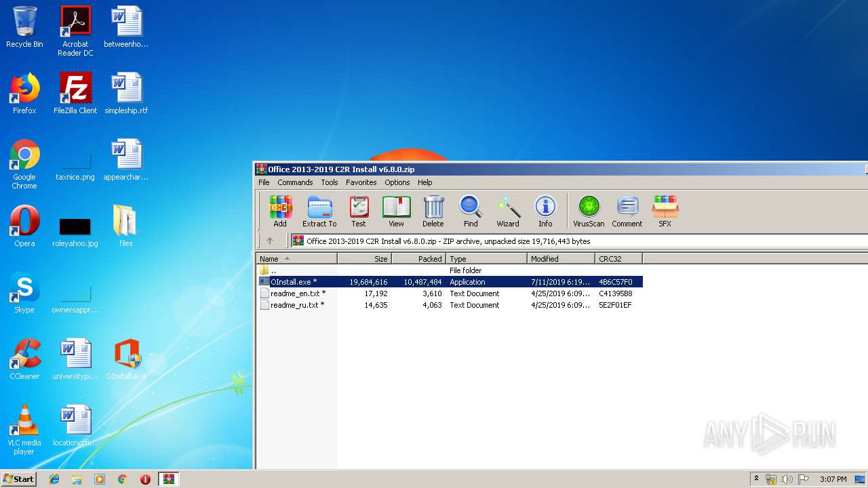Sort files by CRC32 column
Image resolution: width=868 pixels, height=488 pixels.
[x=619, y=258]
